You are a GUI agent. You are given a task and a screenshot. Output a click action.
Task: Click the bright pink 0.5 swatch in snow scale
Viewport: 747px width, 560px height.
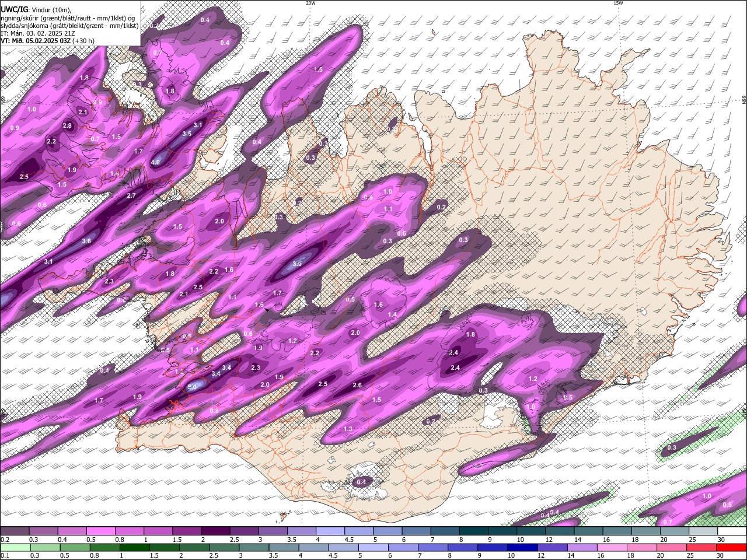100,531
